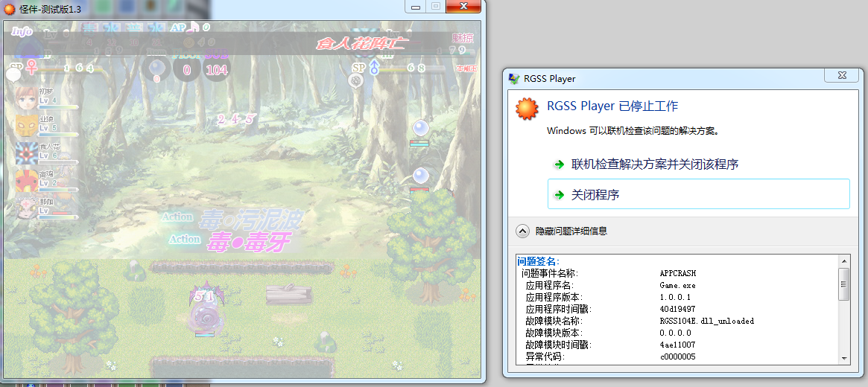868x387 pixels.
Task: Click the white speech bubble under the left SP
Action: pyautogui.click(x=13, y=74)
